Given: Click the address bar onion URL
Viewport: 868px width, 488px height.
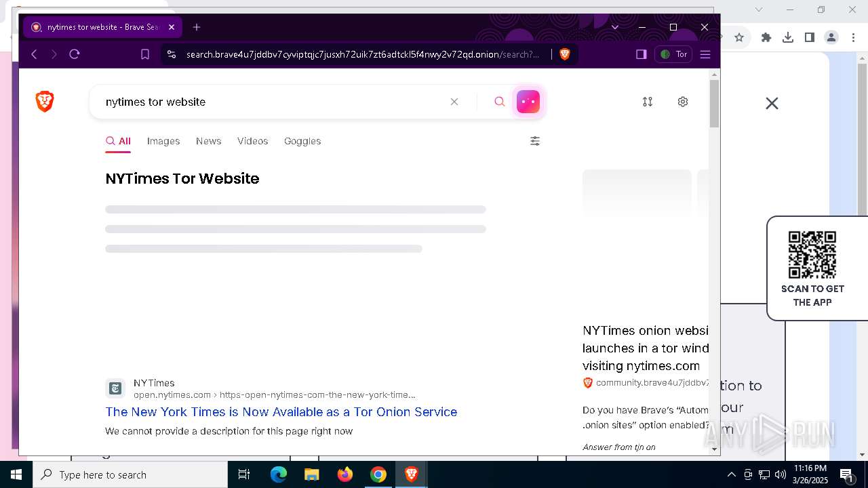Looking at the screenshot, I should [x=363, y=54].
